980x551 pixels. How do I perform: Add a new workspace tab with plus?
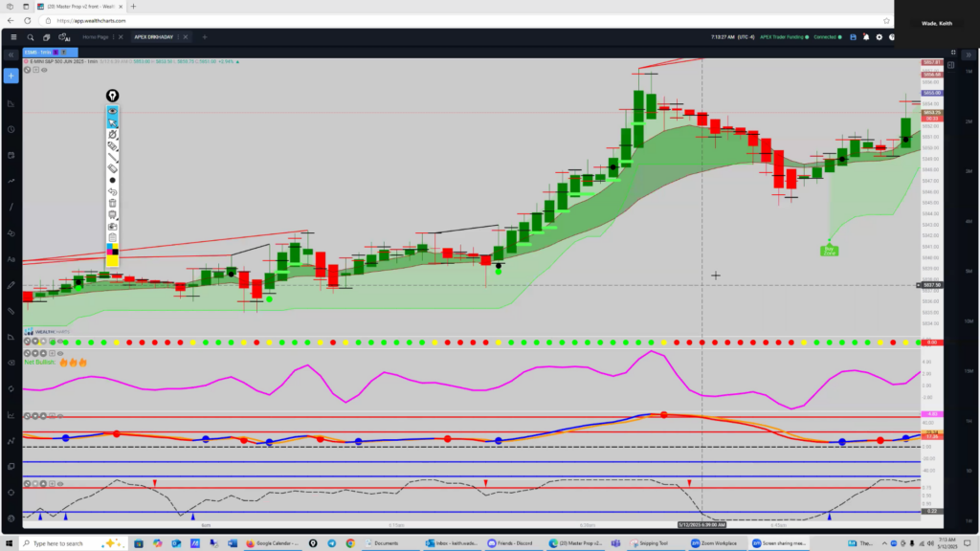(205, 37)
